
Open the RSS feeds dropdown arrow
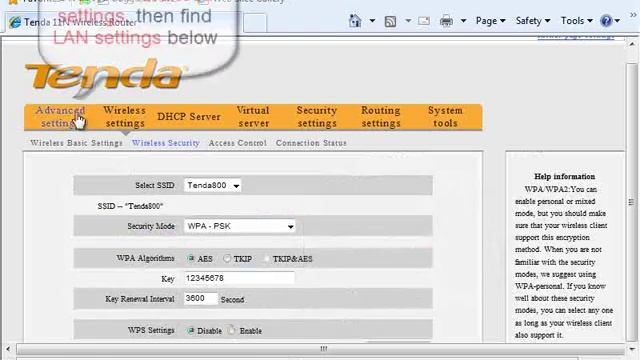[x=408, y=20]
